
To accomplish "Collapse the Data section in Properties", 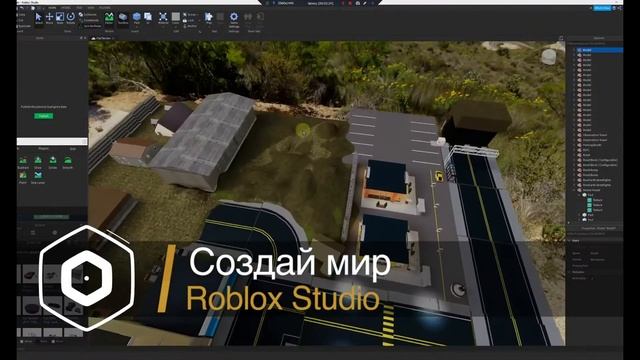I will (569, 241).
